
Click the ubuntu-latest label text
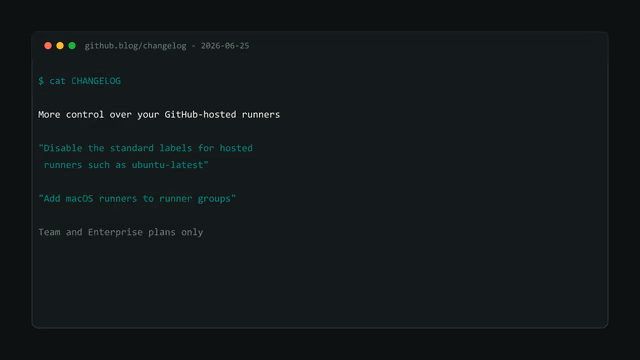tap(167, 165)
